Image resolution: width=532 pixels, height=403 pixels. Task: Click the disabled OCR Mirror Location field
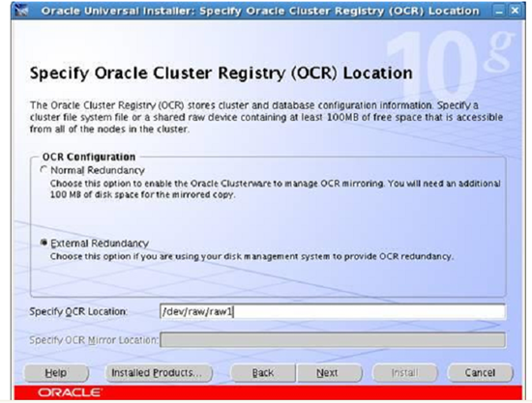click(x=333, y=340)
